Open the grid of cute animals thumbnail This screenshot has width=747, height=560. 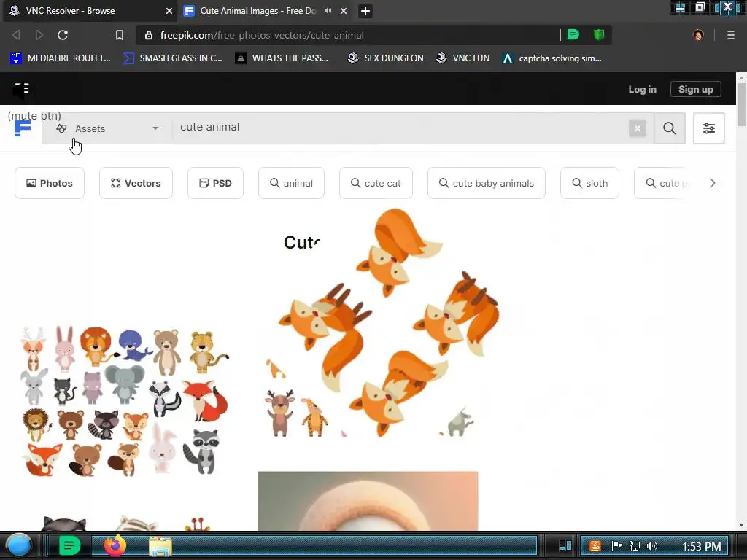[x=125, y=401]
